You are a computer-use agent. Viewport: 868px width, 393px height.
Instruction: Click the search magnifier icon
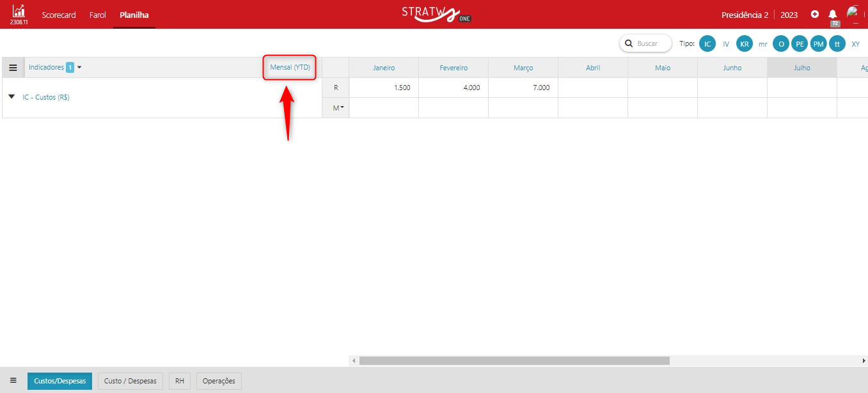pyautogui.click(x=628, y=43)
